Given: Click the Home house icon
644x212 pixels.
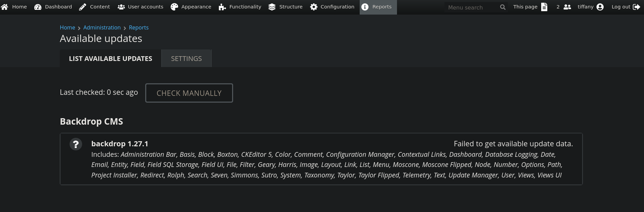Looking at the screenshot, I should 5,7.
